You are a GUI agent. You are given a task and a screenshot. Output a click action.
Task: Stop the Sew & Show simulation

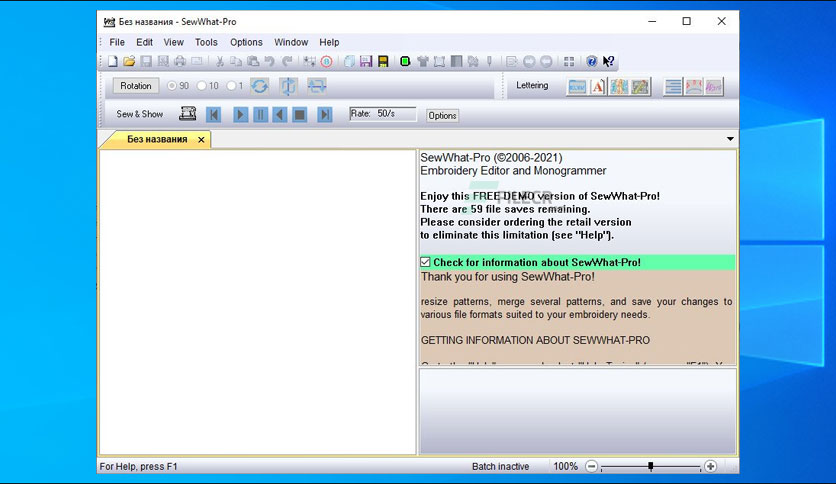300,114
